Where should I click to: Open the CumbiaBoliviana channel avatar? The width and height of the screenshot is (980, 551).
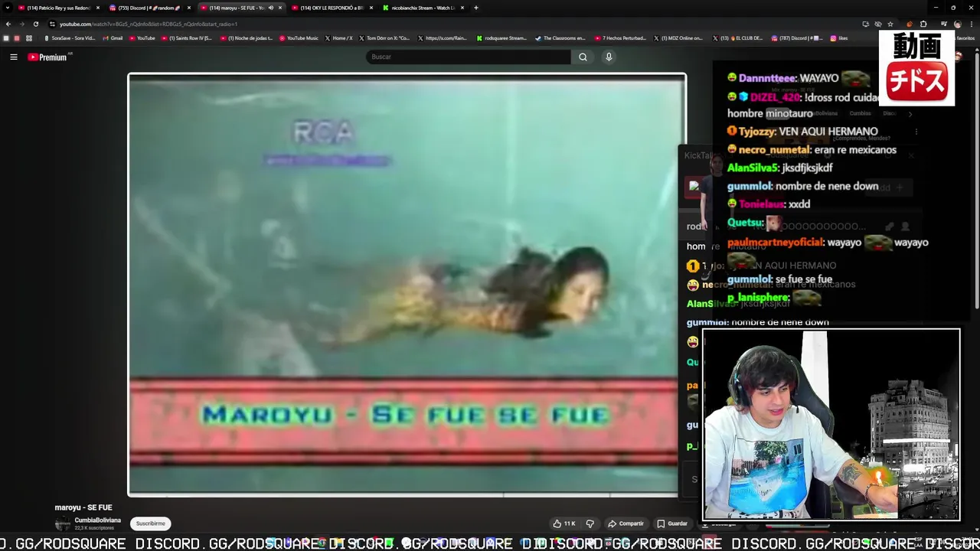click(62, 523)
